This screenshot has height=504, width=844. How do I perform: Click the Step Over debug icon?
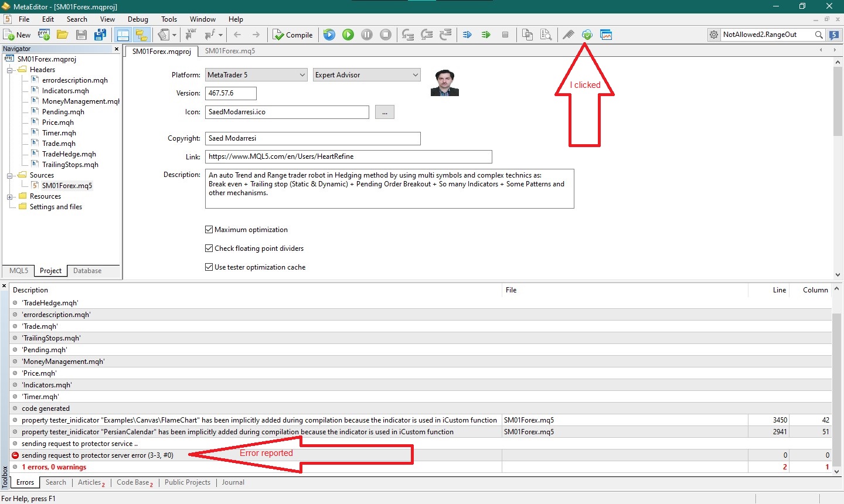point(427,35)
